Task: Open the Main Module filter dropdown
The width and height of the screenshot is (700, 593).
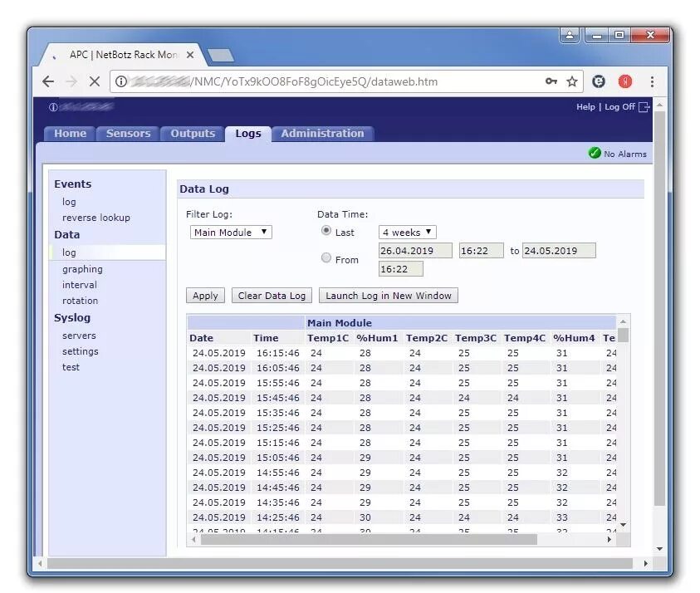Action: [231, 233]
